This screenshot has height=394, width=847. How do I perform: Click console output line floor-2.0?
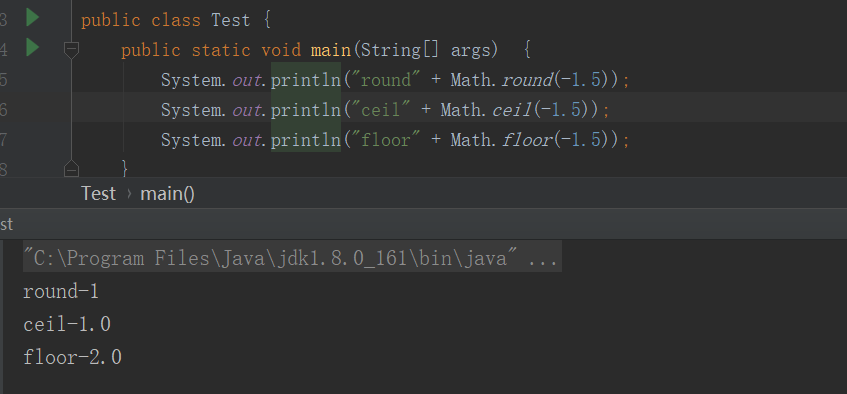(72, 357)
